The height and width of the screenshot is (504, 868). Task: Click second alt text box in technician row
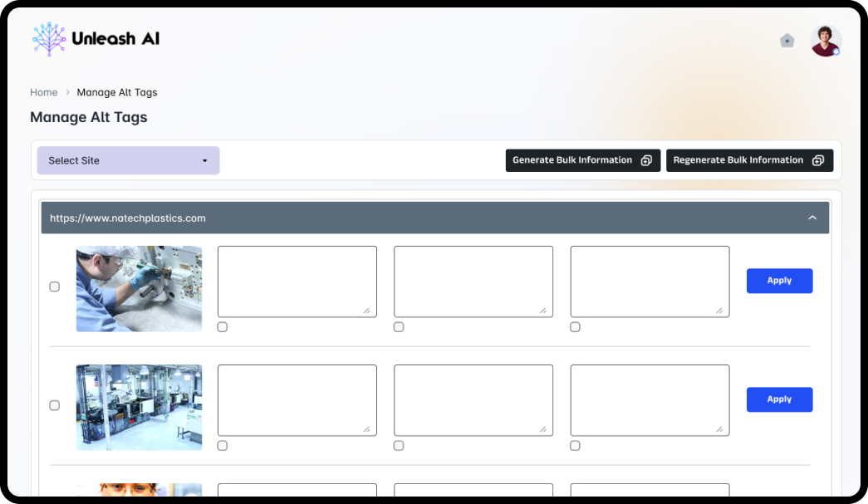click(x=473, y=281)
